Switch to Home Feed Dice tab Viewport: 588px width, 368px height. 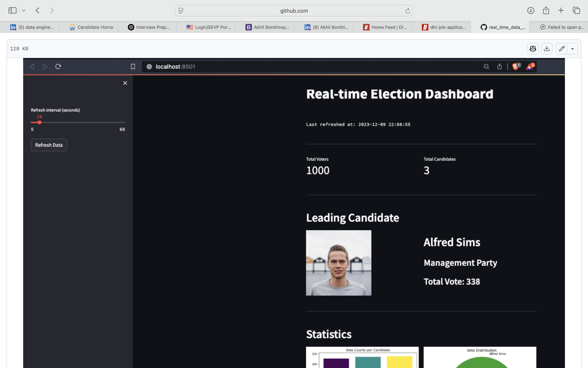pos(382,27)
